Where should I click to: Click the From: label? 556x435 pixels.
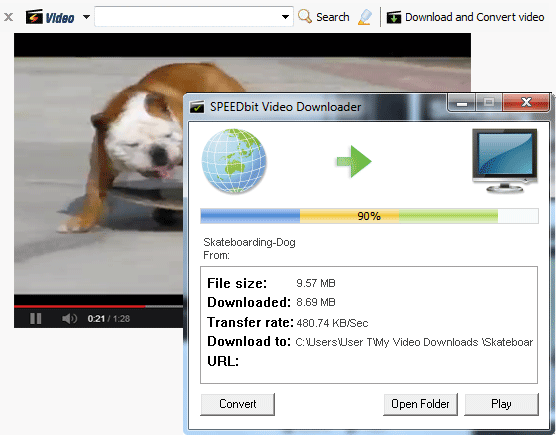tap(216, 255)
